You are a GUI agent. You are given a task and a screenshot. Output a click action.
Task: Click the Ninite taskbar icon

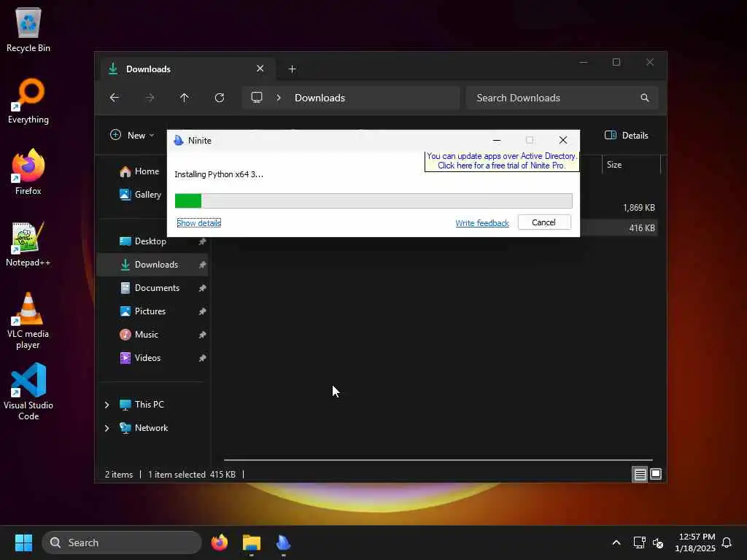284,542
